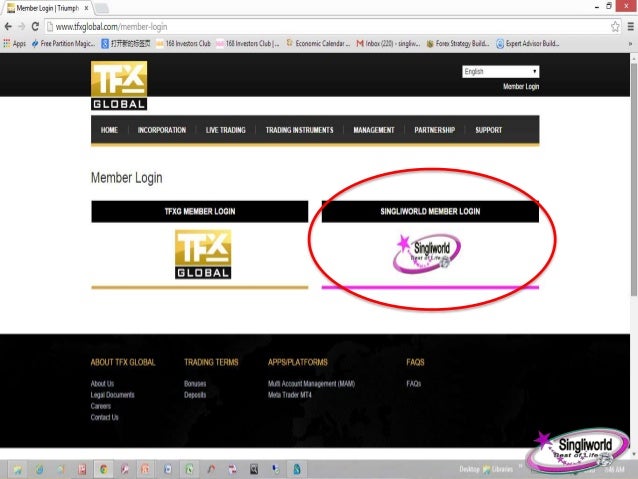Screen dimensions: 638x479
Task: Open the Apps bookmark shortcut
Action: pyautogui.click(x=15, y=43)
